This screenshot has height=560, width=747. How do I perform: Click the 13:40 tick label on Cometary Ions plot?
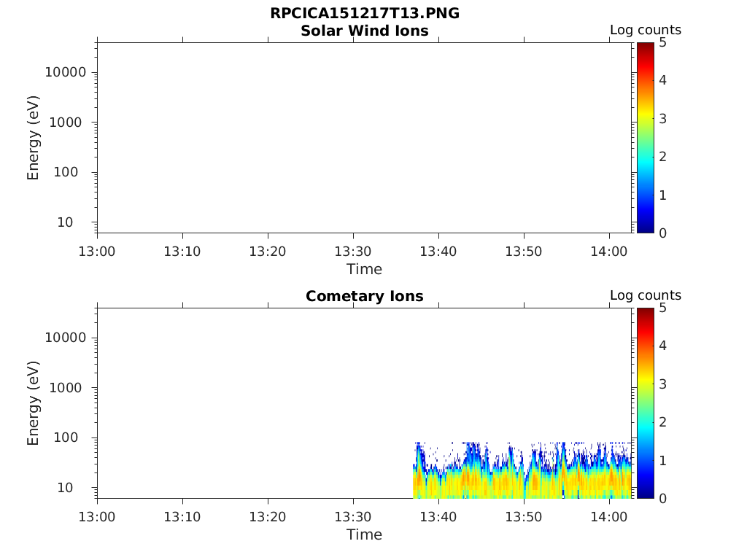[x=438, y=516]
